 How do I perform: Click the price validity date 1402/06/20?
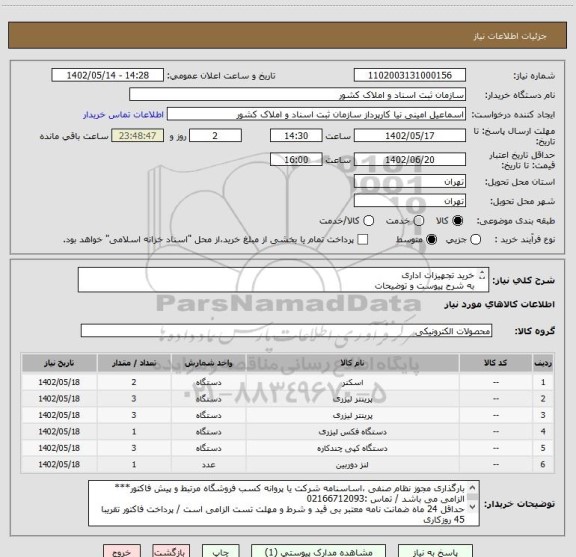[x=410, y=159]
